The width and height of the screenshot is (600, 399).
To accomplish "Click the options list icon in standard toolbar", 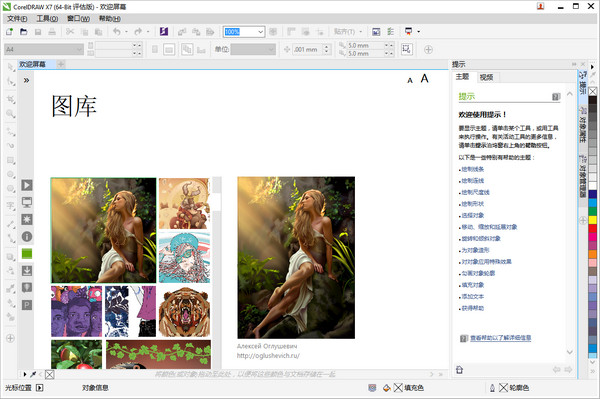I will point(390,32).
